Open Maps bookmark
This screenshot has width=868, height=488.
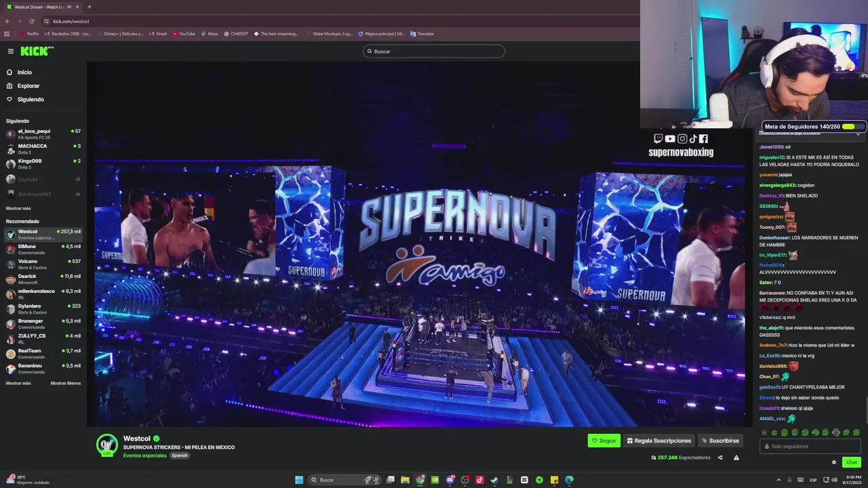[x=210, y=34]
